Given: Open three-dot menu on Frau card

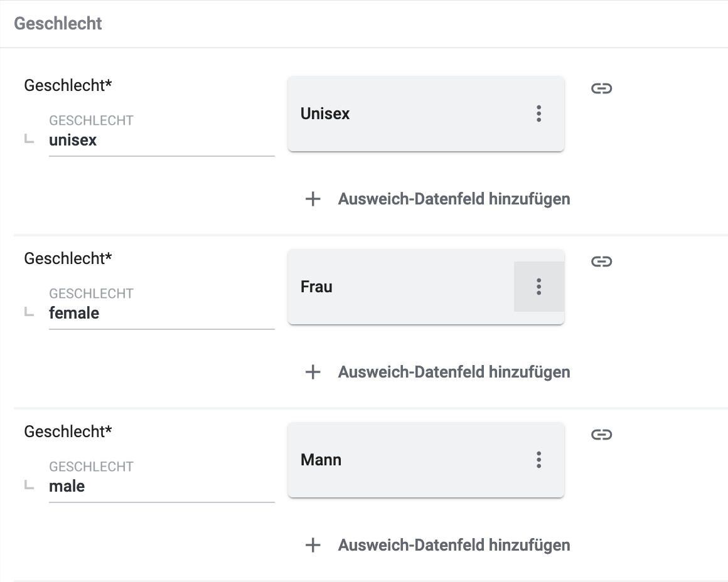Looking at the screenshot, I should click(538, 287).
